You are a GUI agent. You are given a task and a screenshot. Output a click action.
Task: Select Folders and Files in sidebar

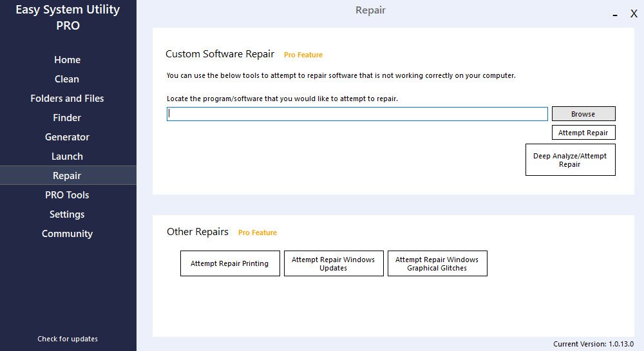click(x=67, y=99)
